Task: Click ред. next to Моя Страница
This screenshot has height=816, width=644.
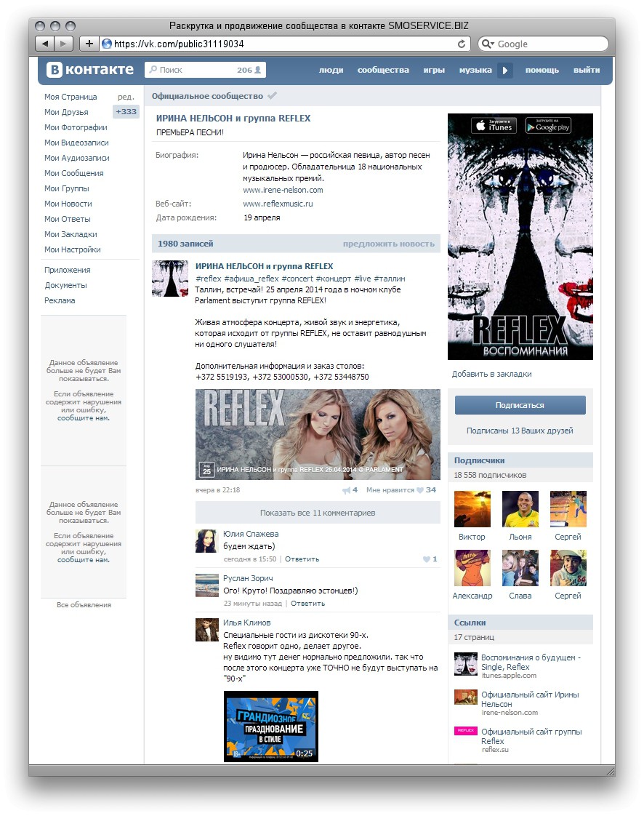Action: (x=125, y=97)
